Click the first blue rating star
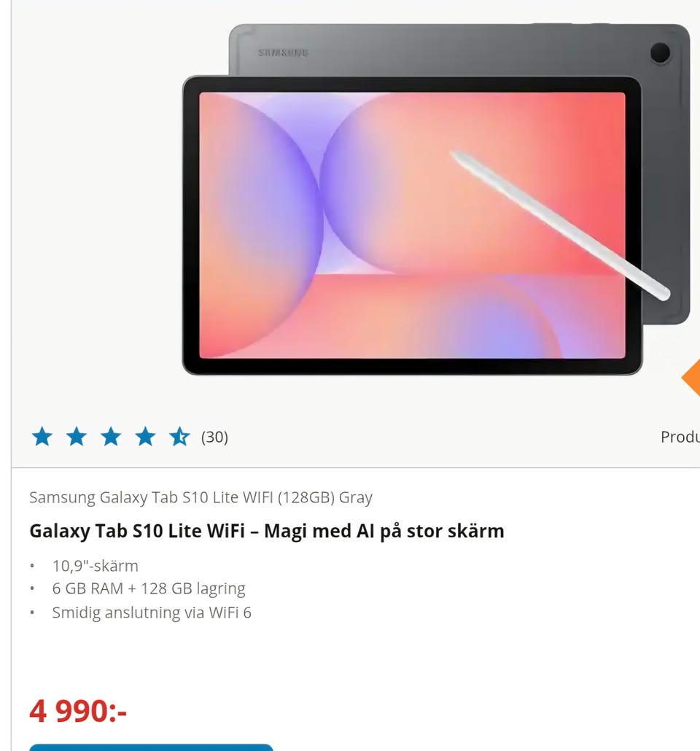Image resolution: width=700 pixels, height=751 pixels. (42, 437)
